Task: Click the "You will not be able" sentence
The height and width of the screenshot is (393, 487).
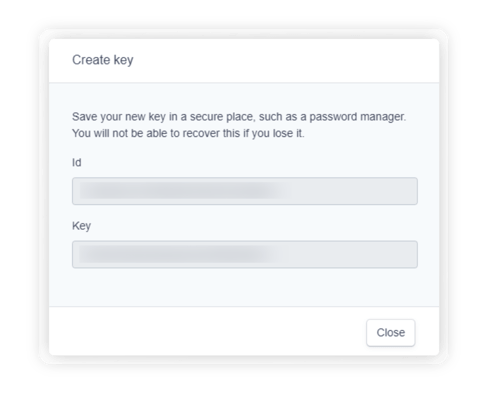Action: pyautogui.click(x=188, y=133)
